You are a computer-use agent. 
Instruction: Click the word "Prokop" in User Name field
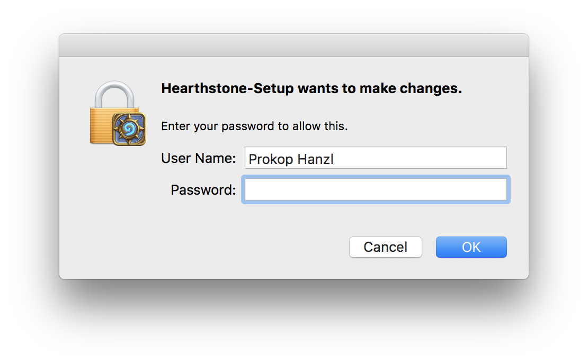pyautogui.click(x=271, y=159)
